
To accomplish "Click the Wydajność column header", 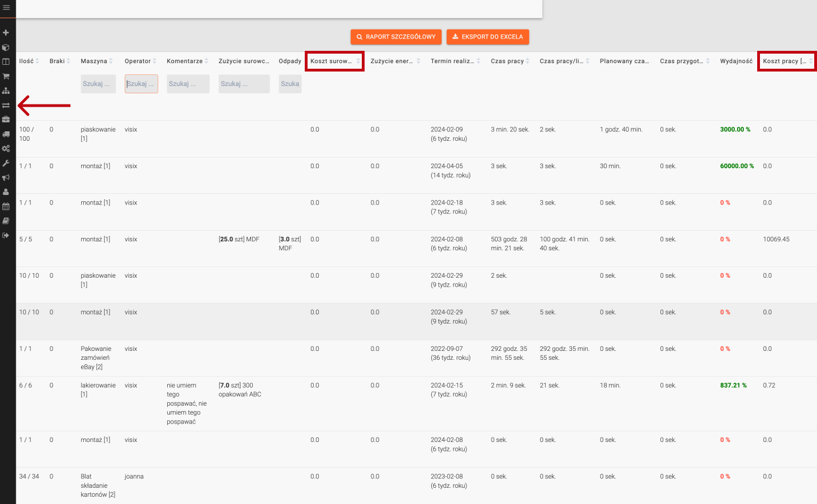I will pos(736,61).
